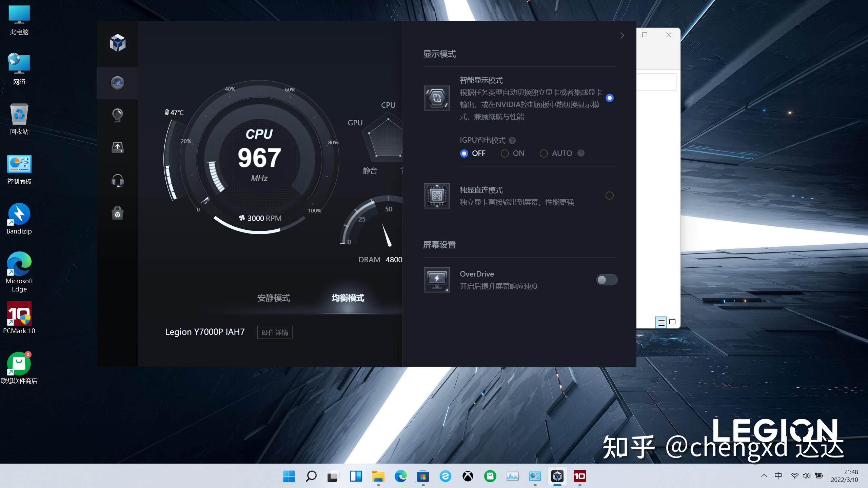Switch to Legion Zone taskbar app
This screenshot has height=488, width=868.
tap(557, 476)
